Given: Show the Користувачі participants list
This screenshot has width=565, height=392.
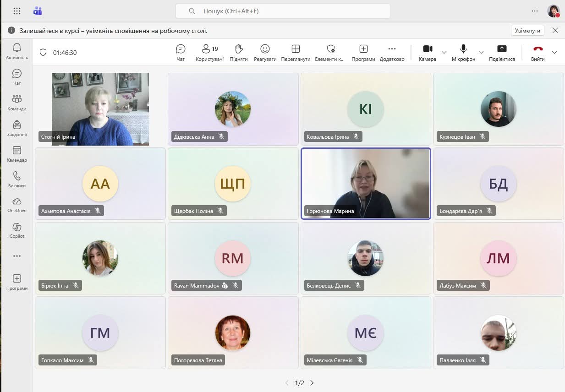Looking at the screenshot, I should point(209,52).
